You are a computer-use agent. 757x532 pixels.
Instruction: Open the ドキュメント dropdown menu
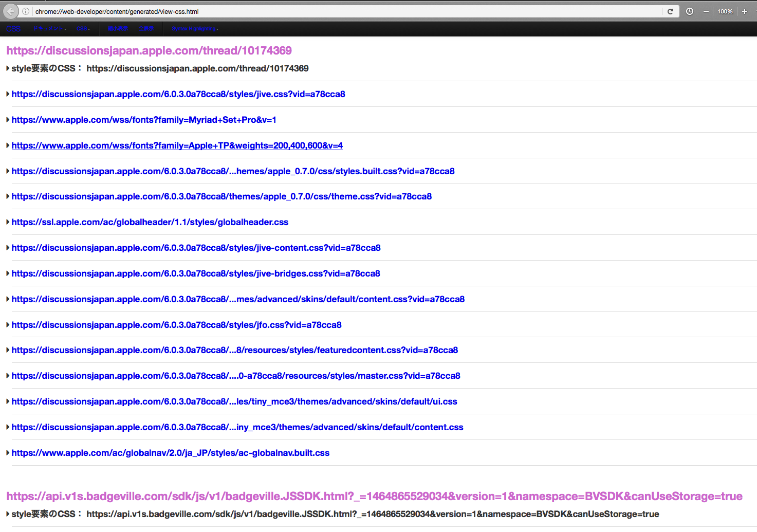point(50,29)
